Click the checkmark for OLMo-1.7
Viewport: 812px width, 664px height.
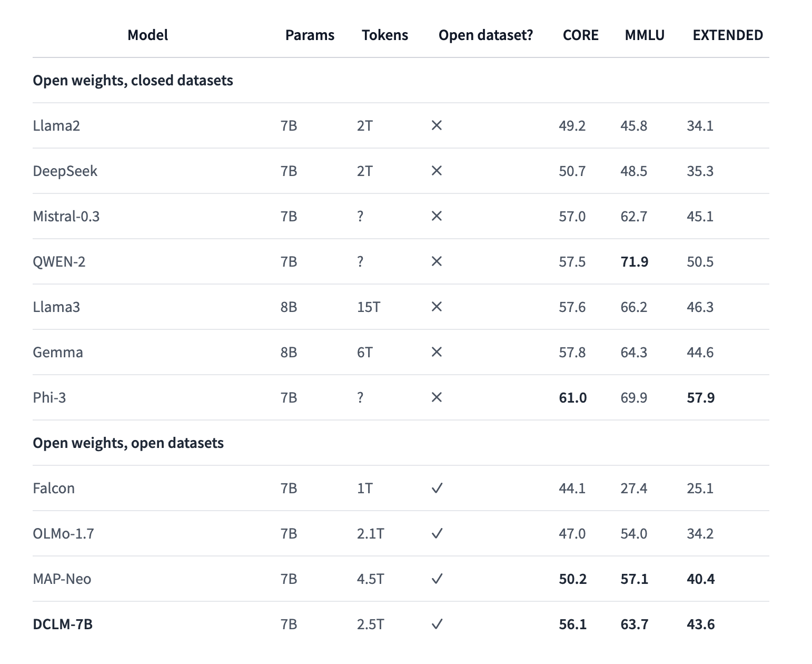pos(437,533)
